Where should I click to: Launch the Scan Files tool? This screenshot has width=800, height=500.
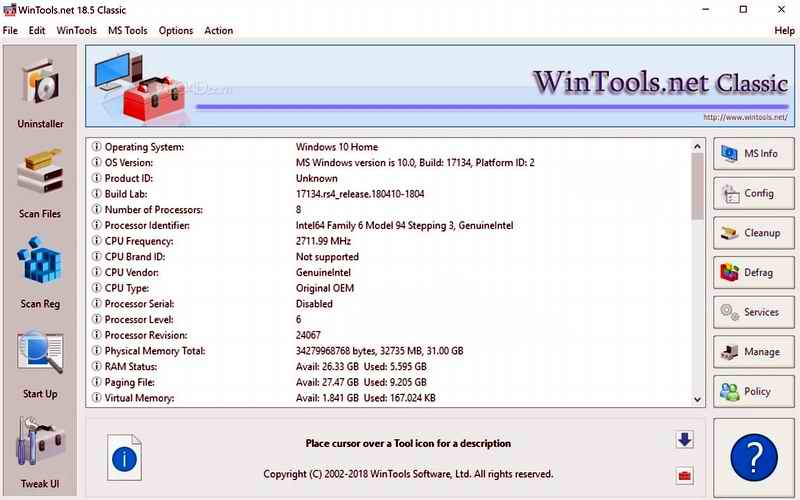click(40, 180)
